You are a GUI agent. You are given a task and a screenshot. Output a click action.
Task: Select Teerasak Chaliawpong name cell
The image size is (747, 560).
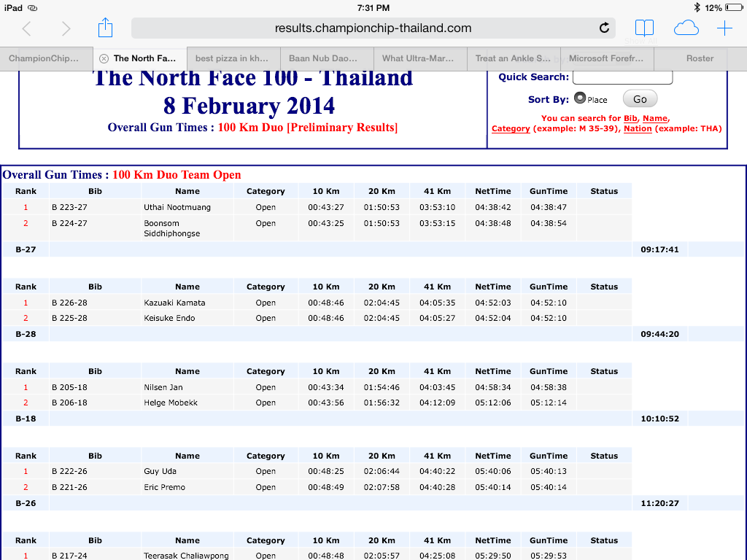click(186, 556)
